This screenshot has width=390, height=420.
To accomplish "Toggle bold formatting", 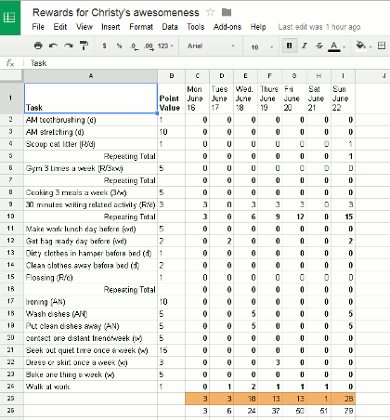I will (x=289, y=46).
